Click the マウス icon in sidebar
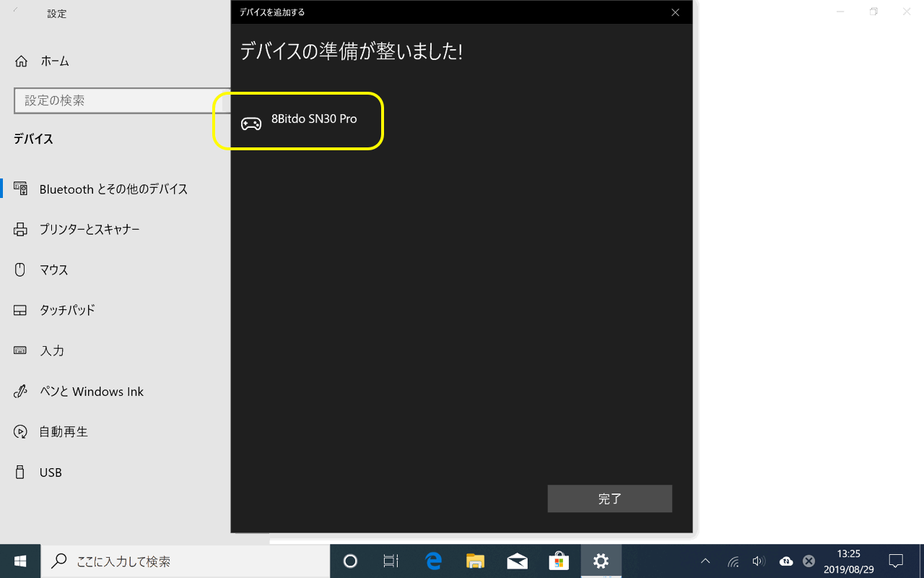This screenshot has height=578, width=924. tap(20, 269)
